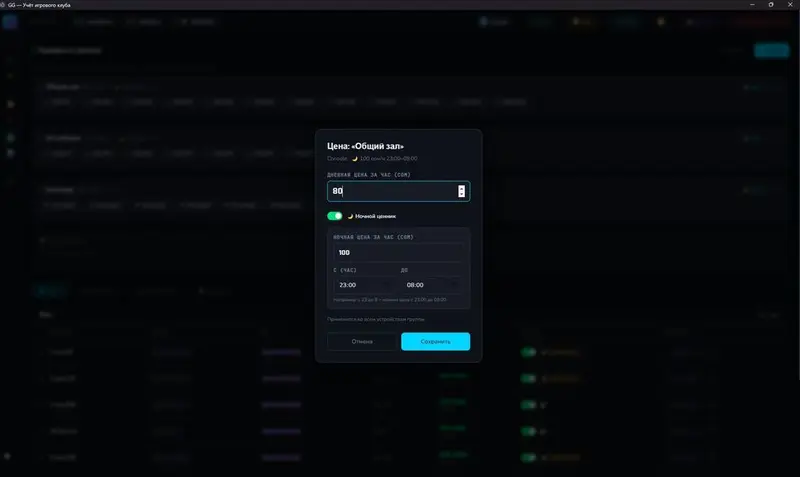Cancel with the «Отмена» button
Viewport: 800px width, 477px height.
point(362,342)
